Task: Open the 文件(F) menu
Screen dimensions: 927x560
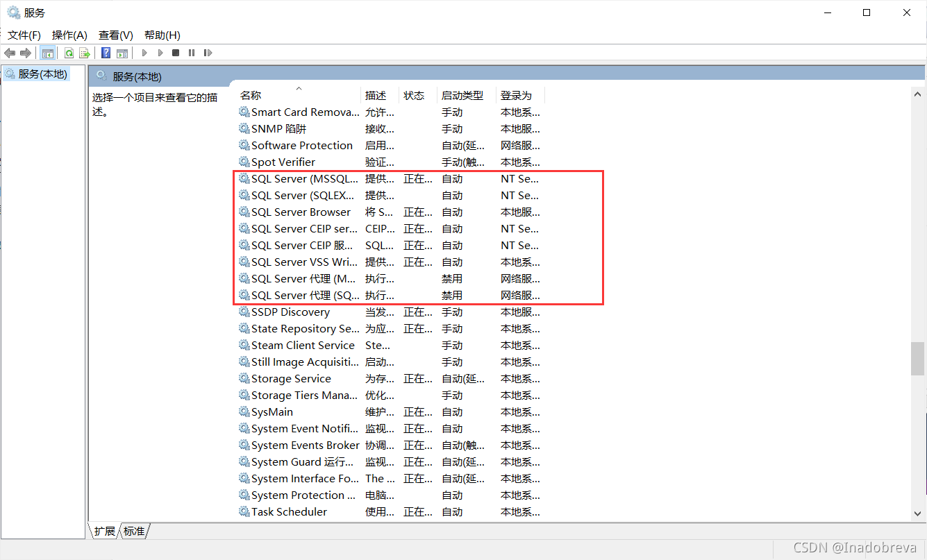Action: [x=24, y=35]
